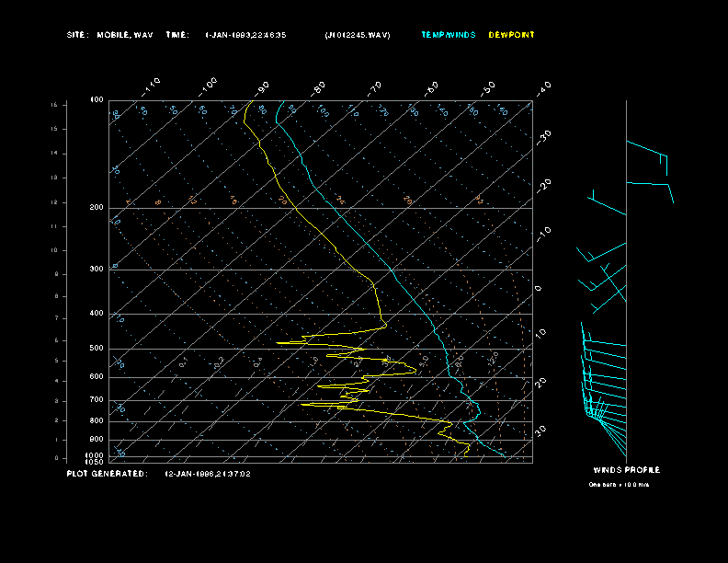Click the cyan TEMP/WINDS legend label
Image resolution: width=728 pixels, height=563 pixels.
(448, 35)
